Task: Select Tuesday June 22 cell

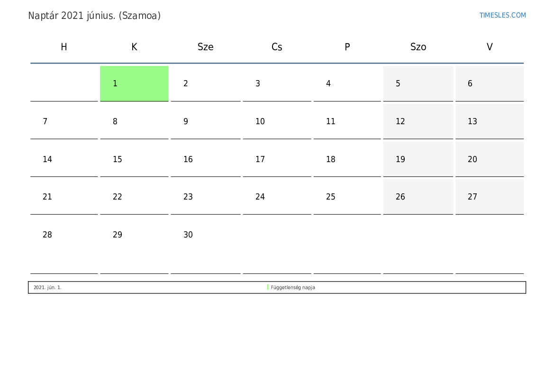Action: click(x=134, y=197)
